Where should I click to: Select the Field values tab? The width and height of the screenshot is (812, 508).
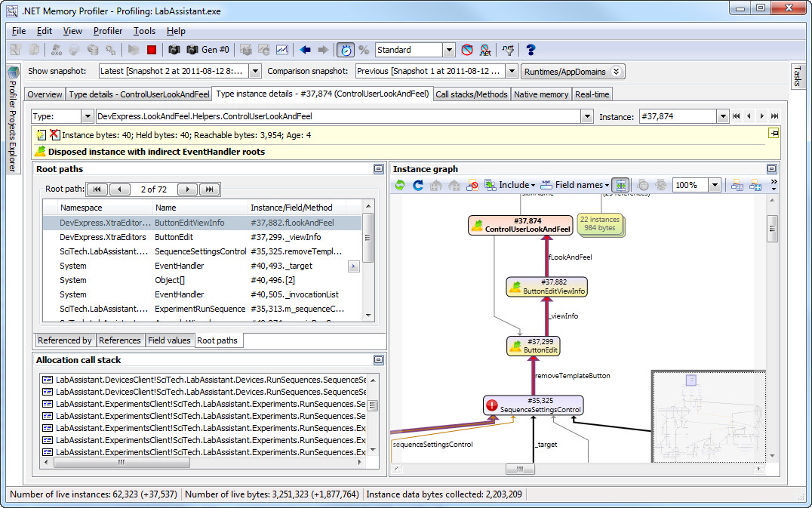pyautogui.click(x=169, y=340)
